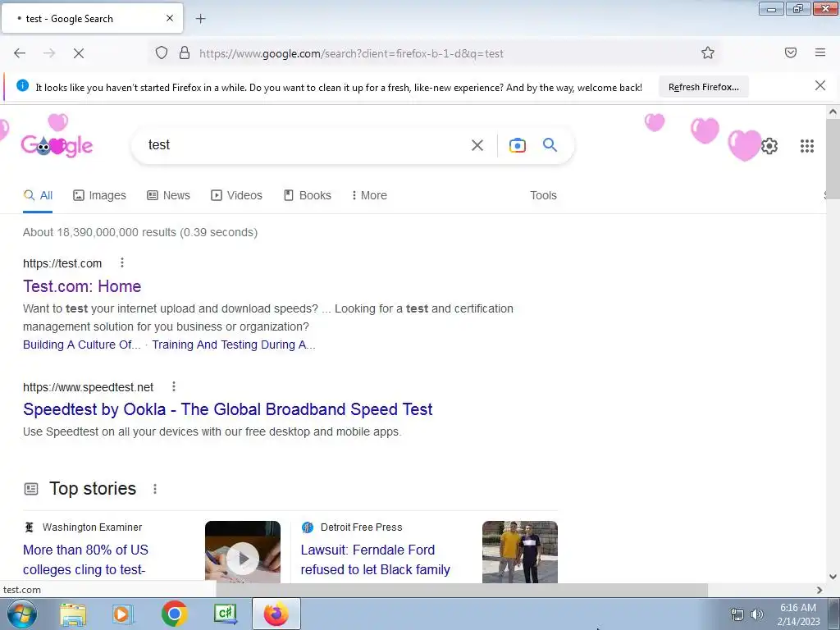Click the magnifier search submit icon
840x630 pixels.
[x=550, y=144]
